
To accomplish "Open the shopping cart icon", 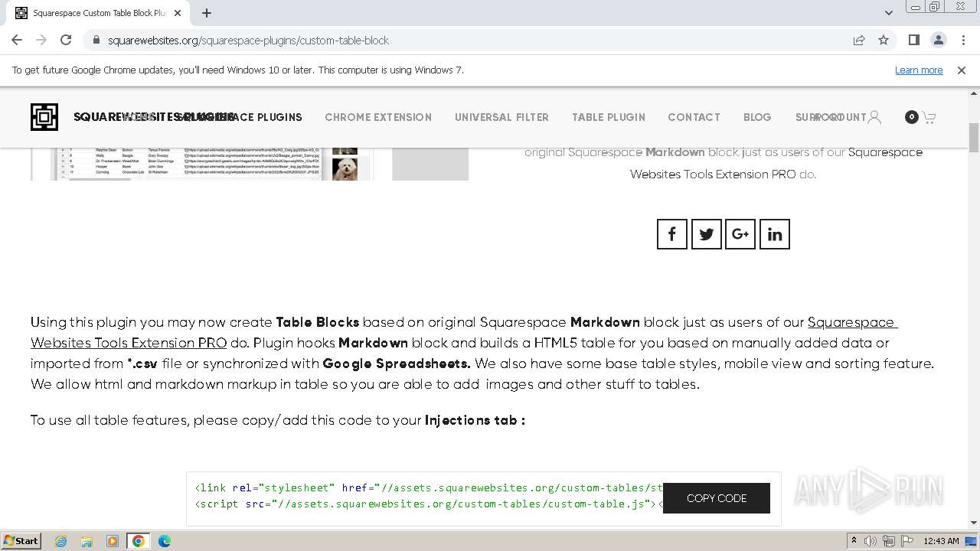I will (929, 117).
